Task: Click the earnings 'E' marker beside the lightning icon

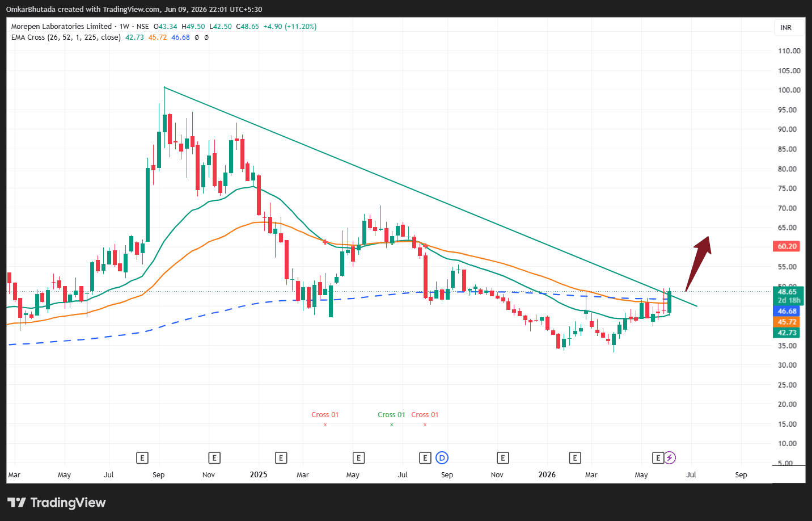Action: coord(658,457)
